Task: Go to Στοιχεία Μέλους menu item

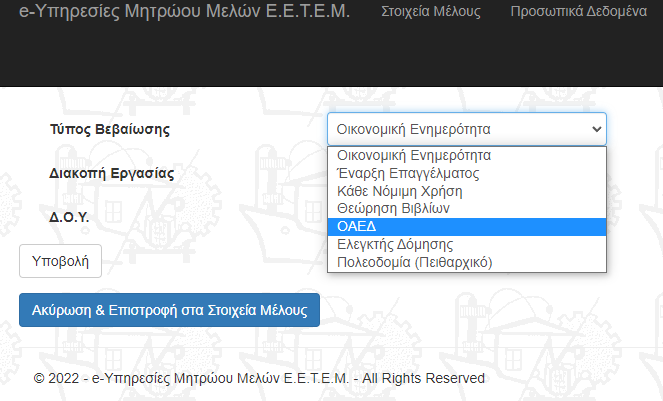Action: [431, 12]
